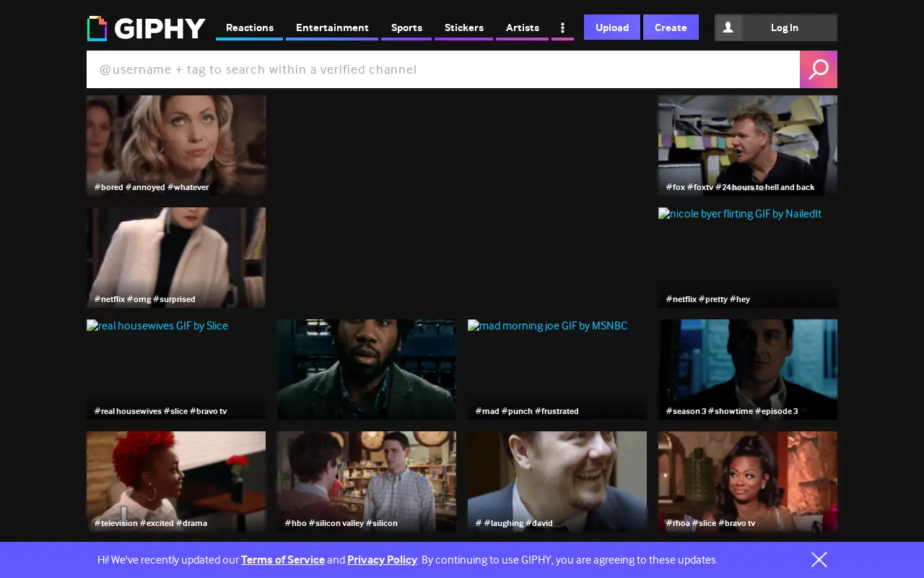The image size is (924, 578).
Task: Click the #rhoa tag
Action: coord(678,523)
